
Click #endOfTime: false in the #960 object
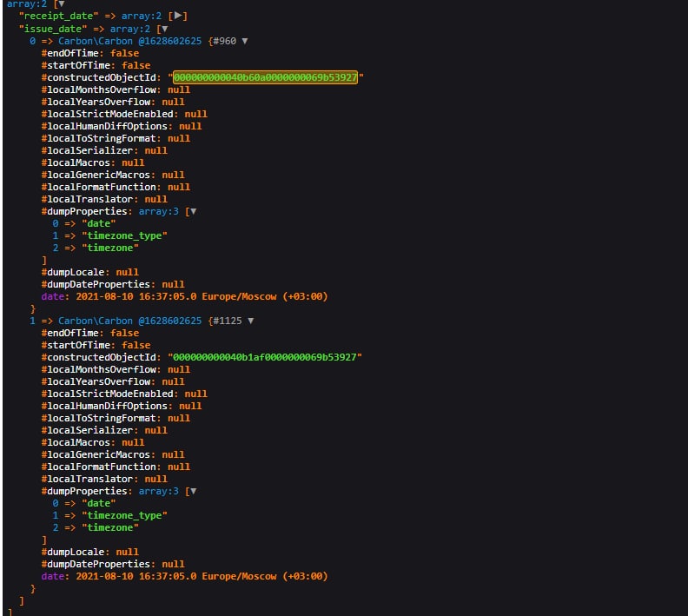[x=90, y=53]
